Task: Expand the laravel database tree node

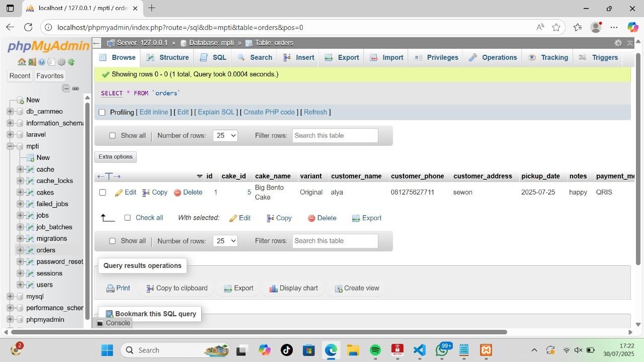Action: 10,135
